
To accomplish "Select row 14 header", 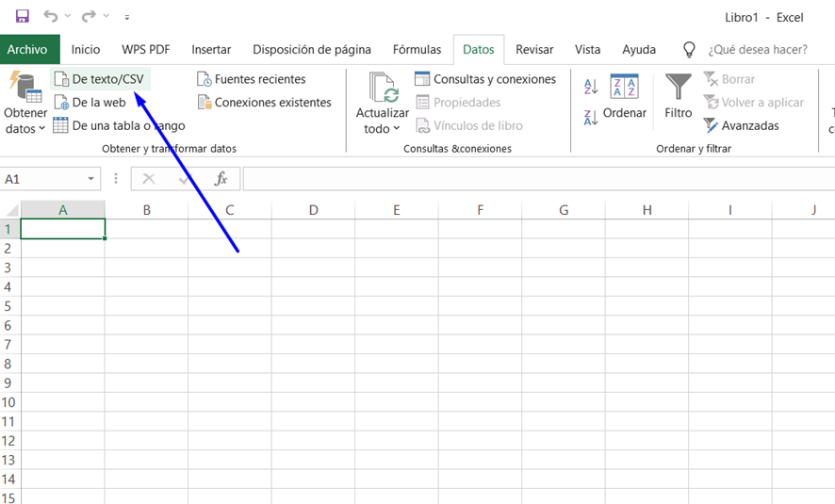I will 9,479.
